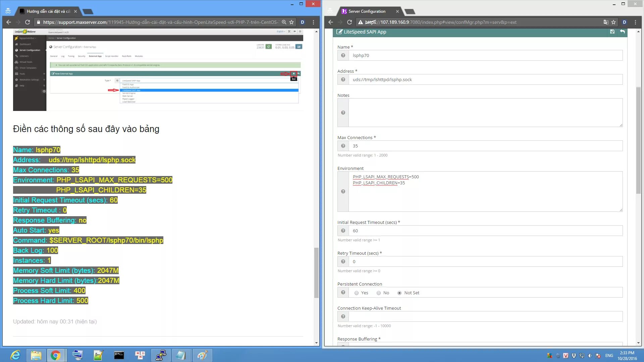Open Chrome menu in left browser window
The height and width of the screenshot is (362, 644).
click(313, 22)
